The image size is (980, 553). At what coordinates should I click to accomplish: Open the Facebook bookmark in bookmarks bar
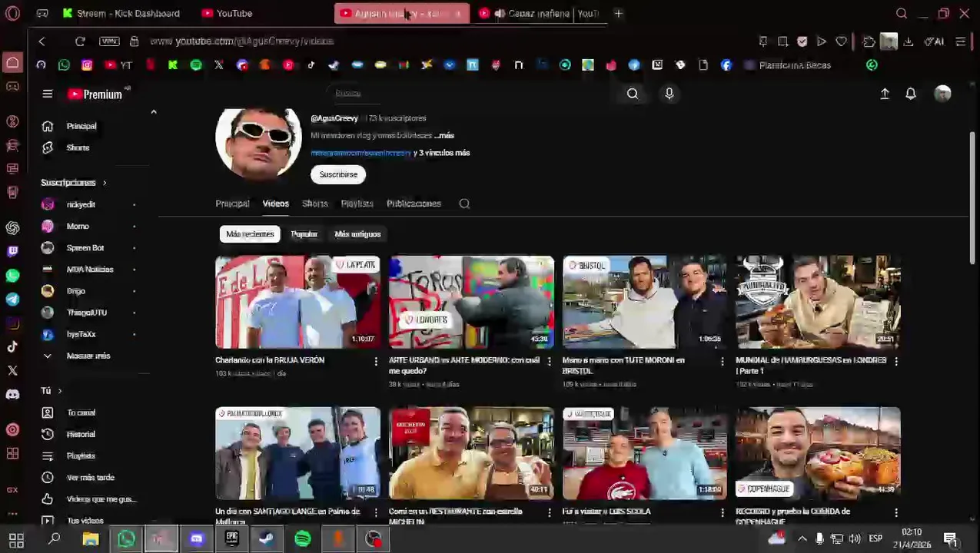click(726, 65)
